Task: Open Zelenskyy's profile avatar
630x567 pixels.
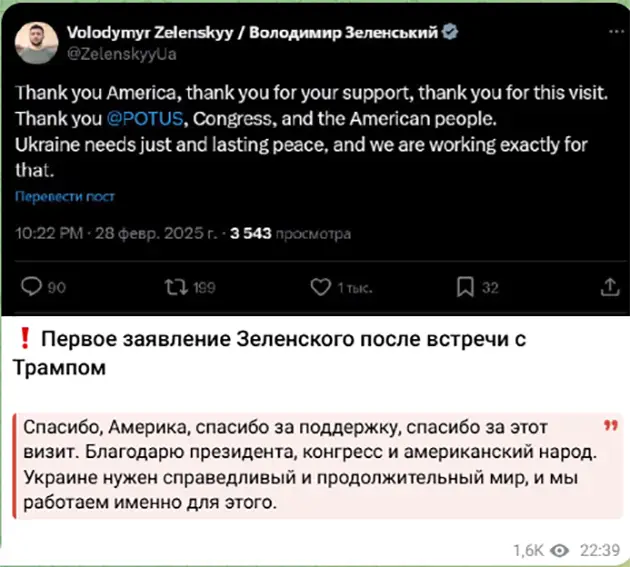Action: click(37, 43)
